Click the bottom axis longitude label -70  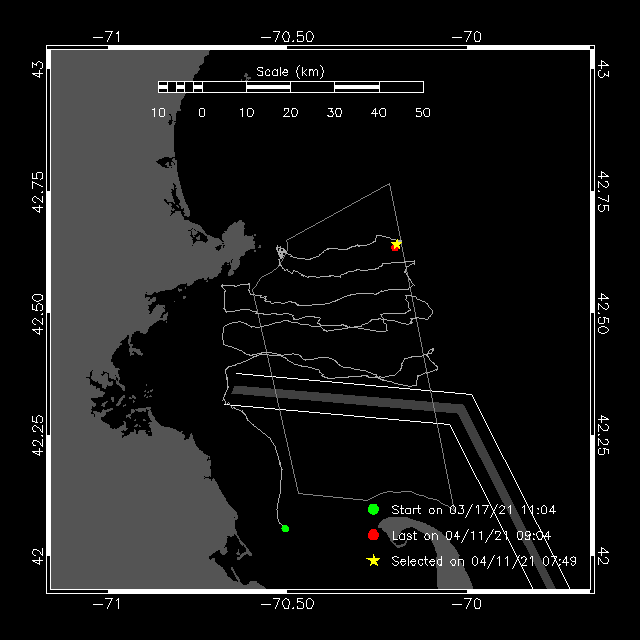pyautogui.click(x=467, y=604)
